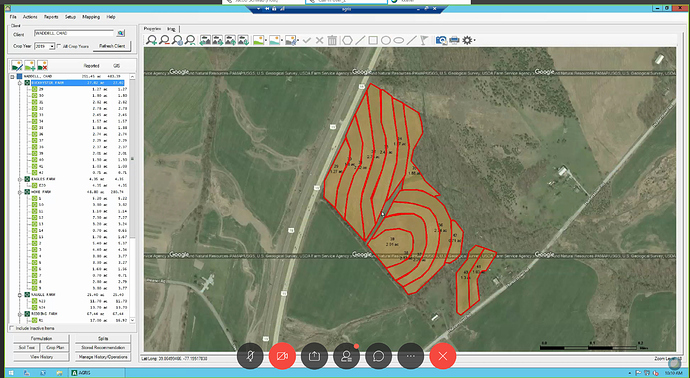Image resolution: width=690 pixels, height=378 pixels.
Task: Open the Mapping menu
Action: [x=91, y=17]
